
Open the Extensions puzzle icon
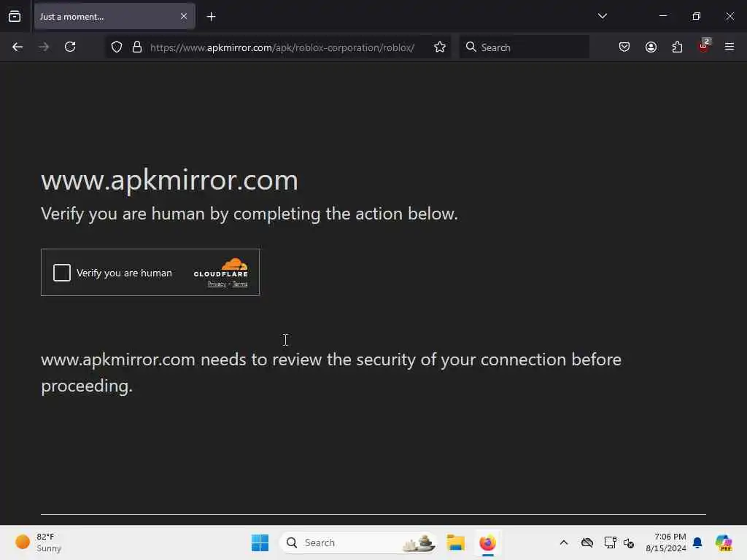tap(677, 47)
